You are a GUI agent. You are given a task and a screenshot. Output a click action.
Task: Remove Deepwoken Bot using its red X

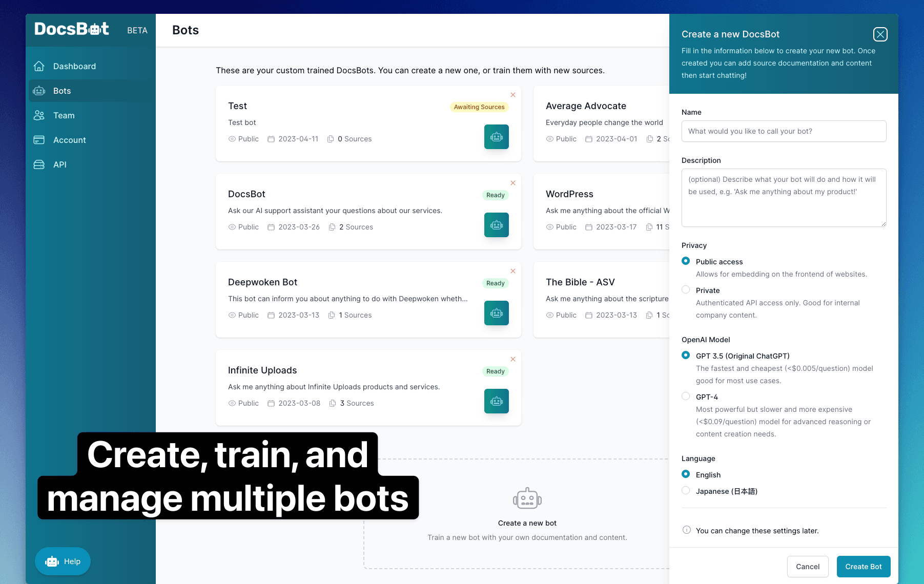point(513,271)
